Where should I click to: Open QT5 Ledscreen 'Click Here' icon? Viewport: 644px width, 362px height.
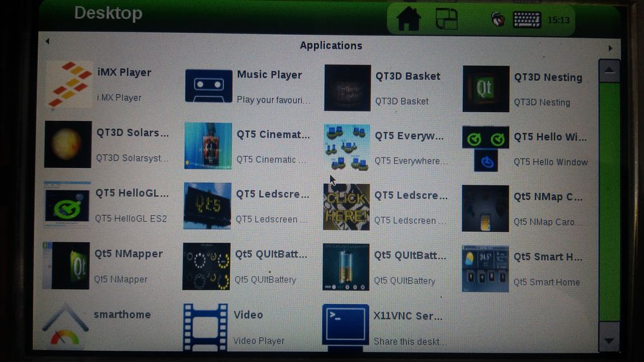coord(346,207)
